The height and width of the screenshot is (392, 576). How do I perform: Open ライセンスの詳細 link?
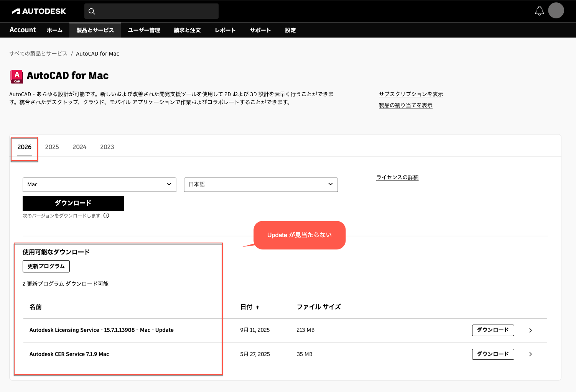(397, 177)
